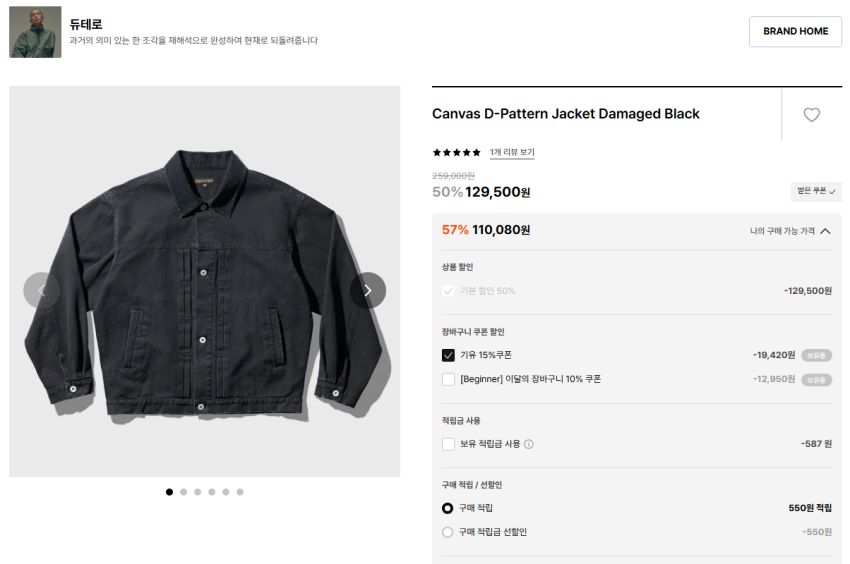Click the heart wishlist icon
Screen dimensions: 850x564
[x=811, y=115]
